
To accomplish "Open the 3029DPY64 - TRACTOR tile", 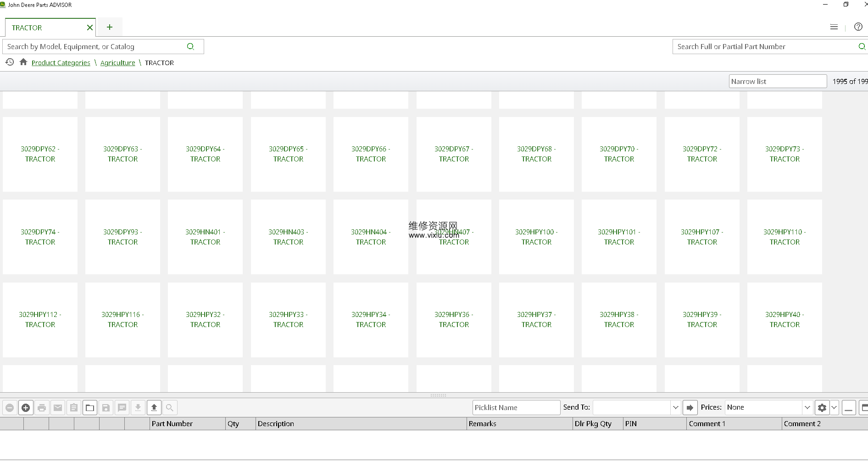I will pos(205,154).
